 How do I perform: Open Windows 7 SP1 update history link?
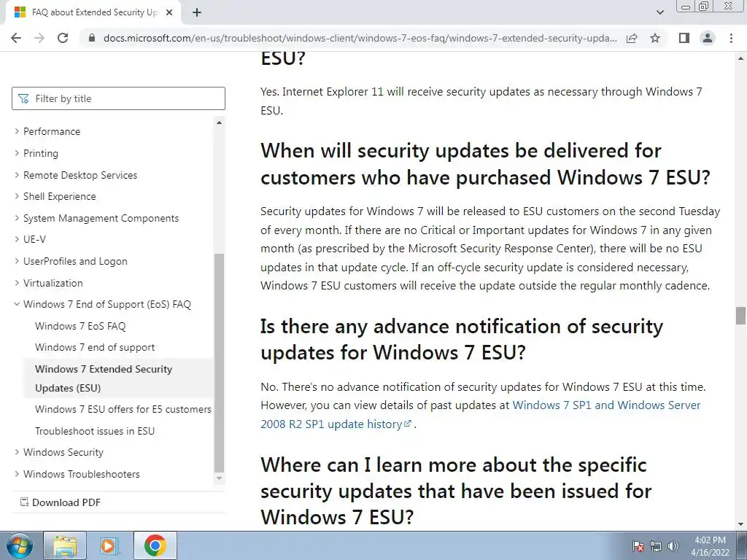click(480, 414)
